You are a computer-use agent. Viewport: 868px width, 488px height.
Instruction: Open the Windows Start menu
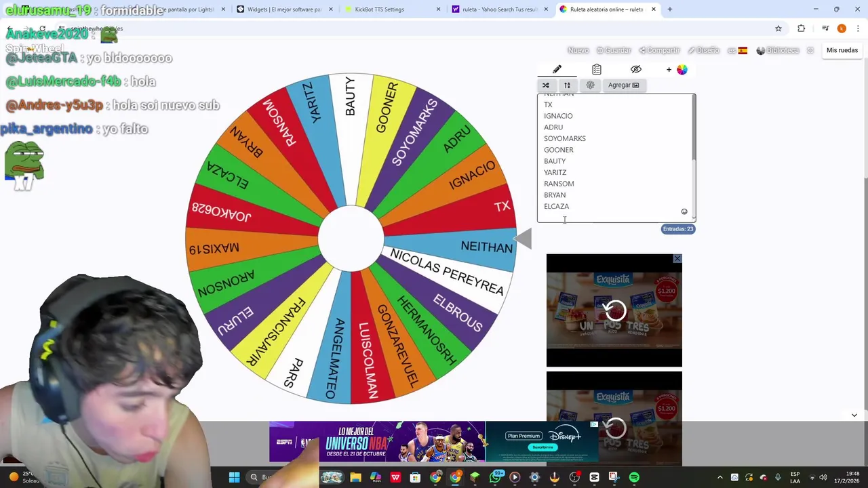click(234, 478)
